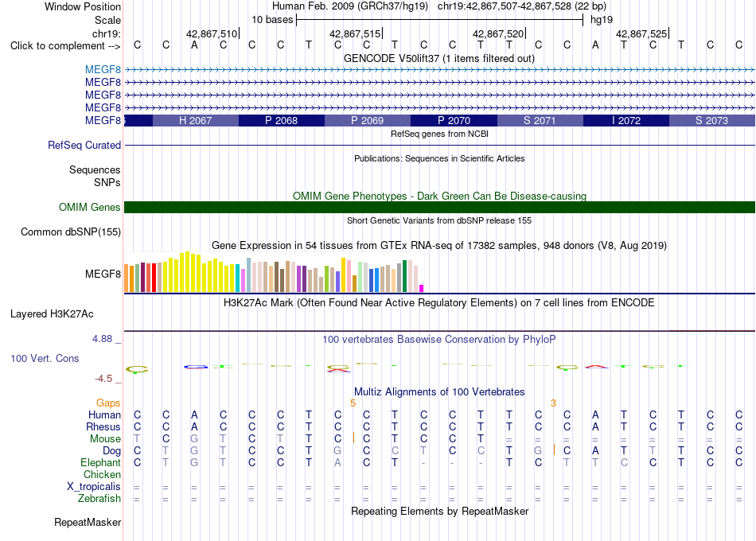Select the P 2069 codon block
Image resolution: width=756 pixels, height=541 pixels.
tap(368, 121)
